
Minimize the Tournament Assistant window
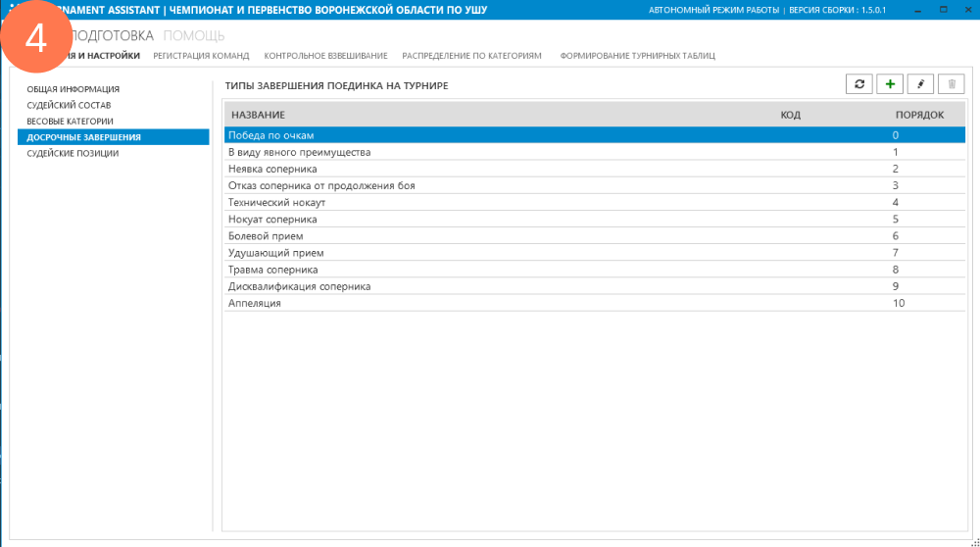(x=917, y=10)
